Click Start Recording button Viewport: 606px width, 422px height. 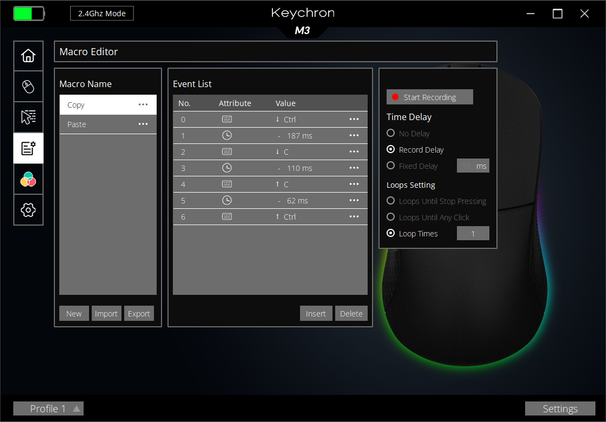click(429, 97)
